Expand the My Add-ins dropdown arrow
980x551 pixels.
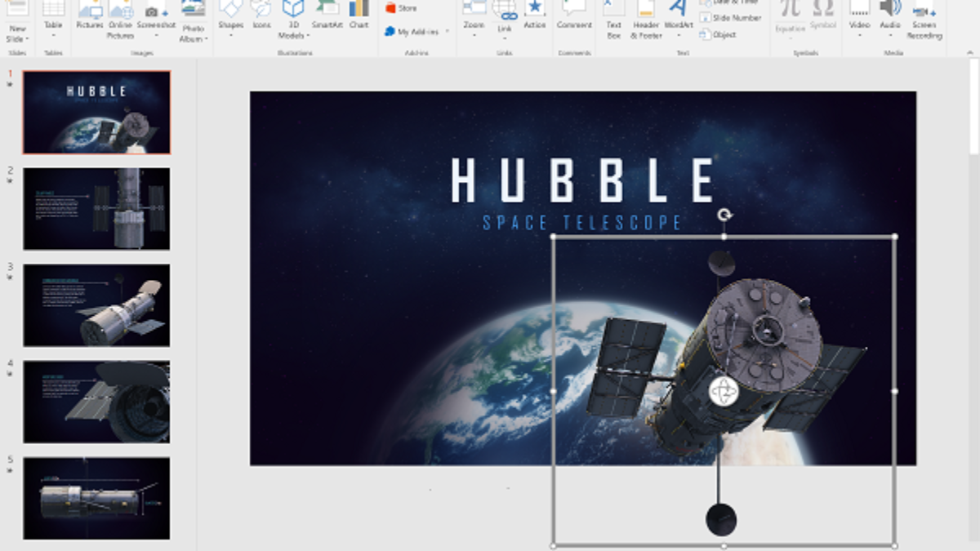coord(447,32)
